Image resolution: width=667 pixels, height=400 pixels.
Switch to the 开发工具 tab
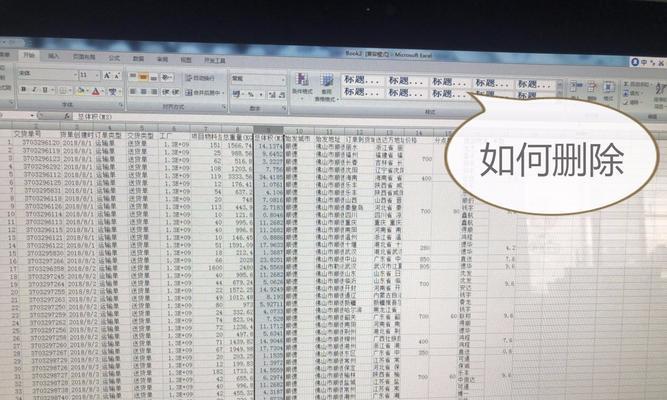215,61
